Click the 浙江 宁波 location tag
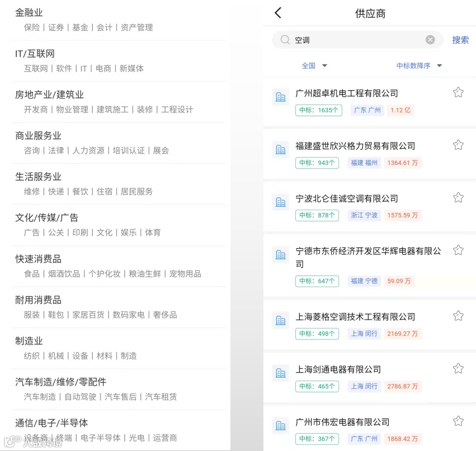476x451 pixels. click(x=364, y=215)
